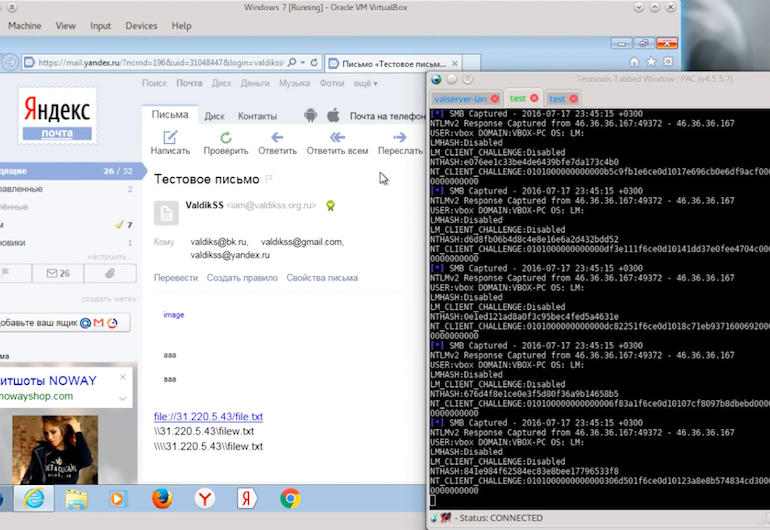This screenshot has height=530, width=770.
Task: Open Windows Explorer folder on taskbar
Action: [x=76, y=499]
